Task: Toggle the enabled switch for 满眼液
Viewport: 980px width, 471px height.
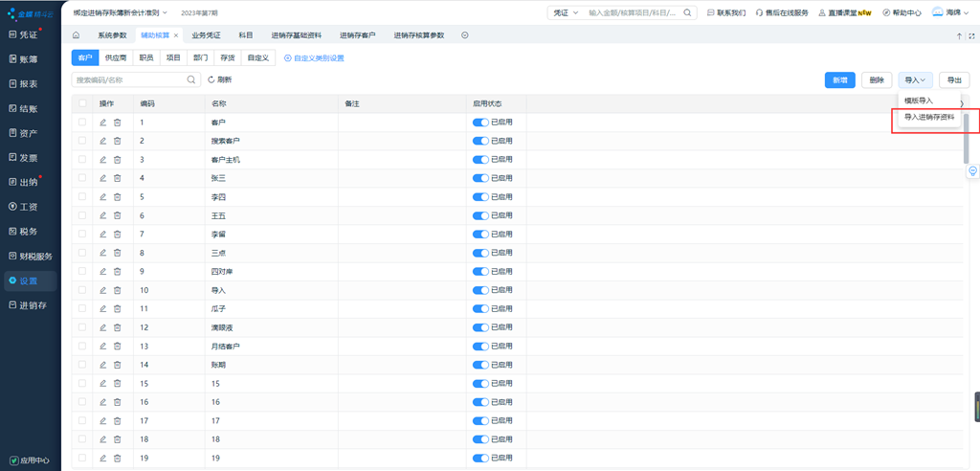Action: [x=480, y=327]
